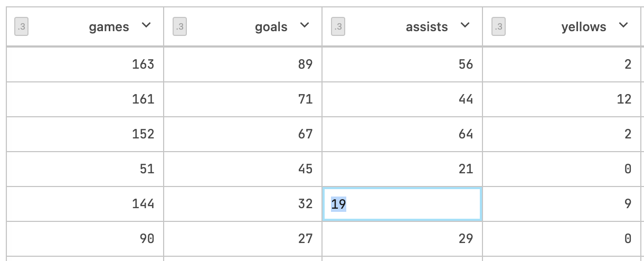Select the goals cell showing 89
644x261 pixels.
(x=305, y=64)
